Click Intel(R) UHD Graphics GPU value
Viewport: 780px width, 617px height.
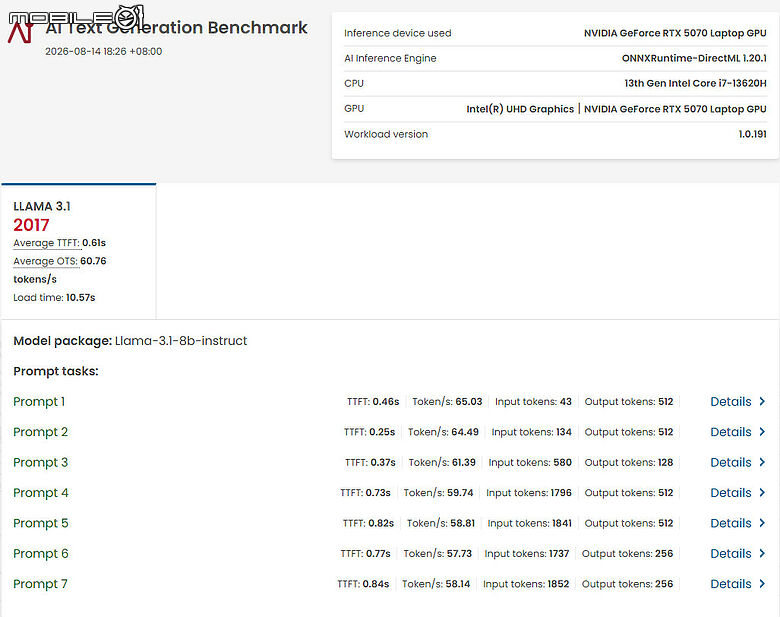pyautogui.click(x=520, y=109)
